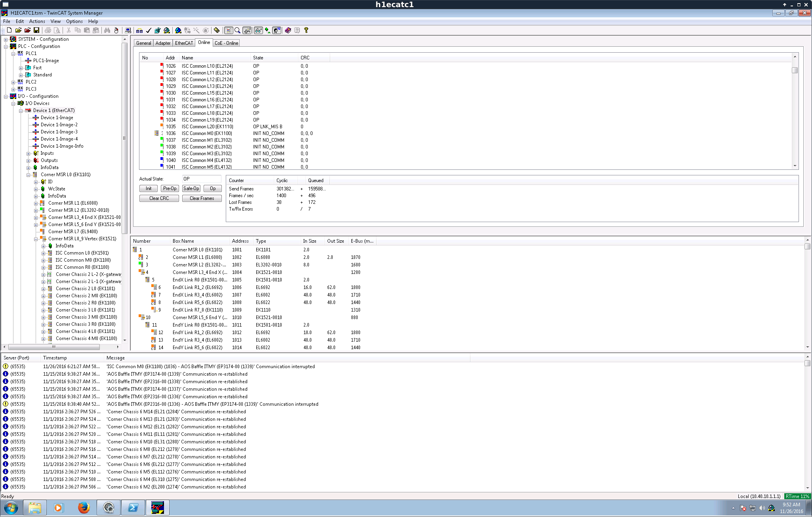
Task: Click the Check Configuration checkmark icon
Action: [149, 30]
